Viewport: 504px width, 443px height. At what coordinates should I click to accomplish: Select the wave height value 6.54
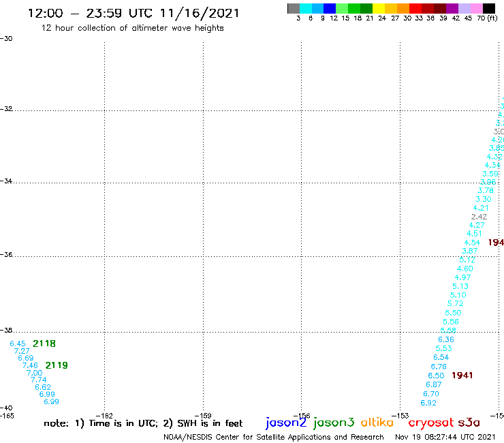tap(441, 357)
